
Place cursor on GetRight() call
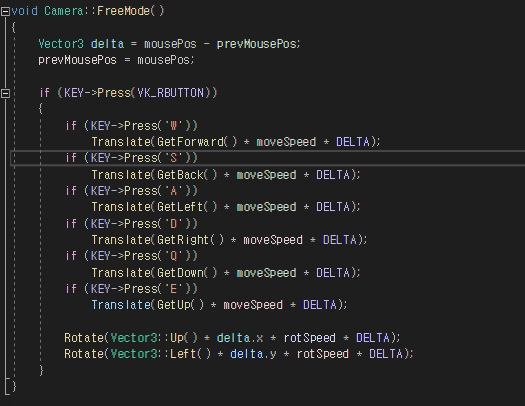[x=191, y=240]
